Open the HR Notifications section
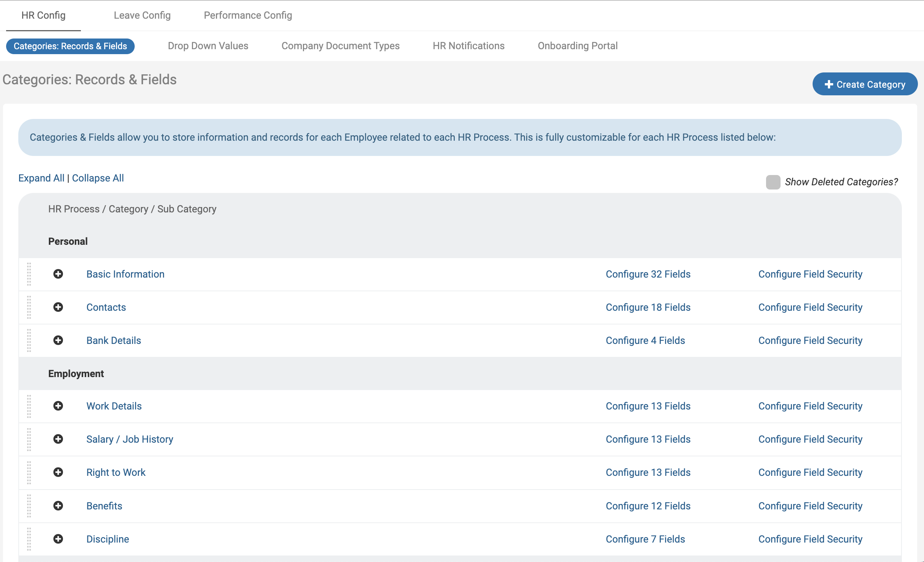Screen dimensions: 924x562 click(468, 46)
